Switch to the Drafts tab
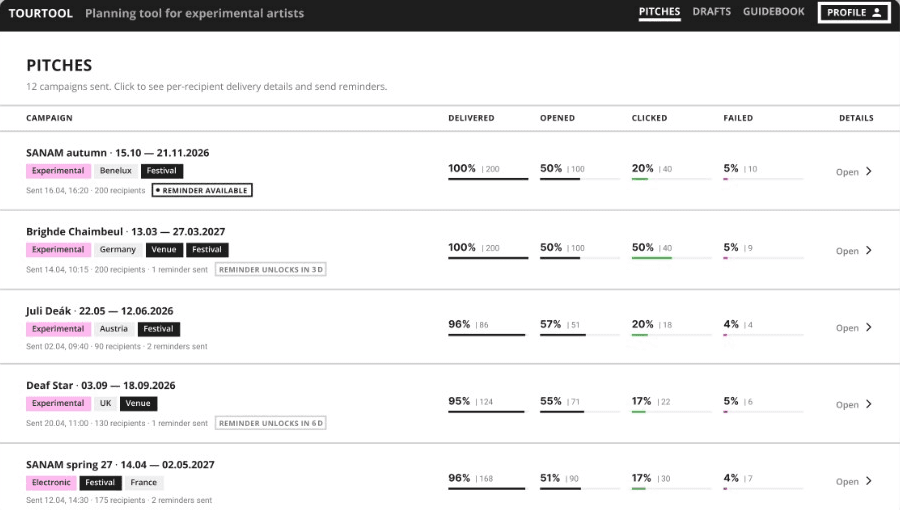This screenshot has height=510, width=900. point(711,12)
